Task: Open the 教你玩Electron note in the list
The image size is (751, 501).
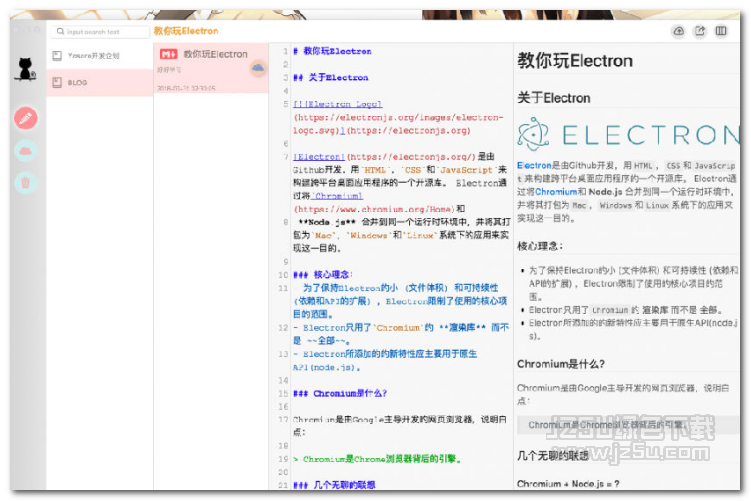Action: 211,68
